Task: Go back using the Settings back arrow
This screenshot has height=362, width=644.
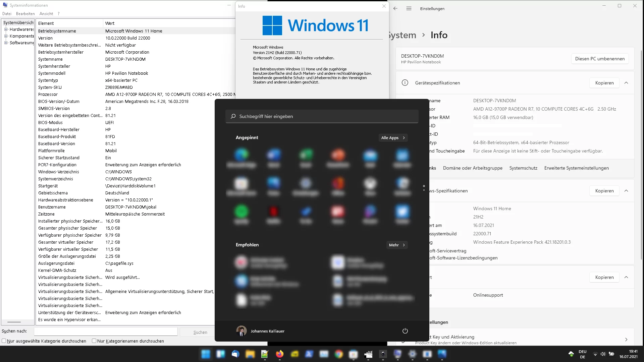Action: pos(395,9)
